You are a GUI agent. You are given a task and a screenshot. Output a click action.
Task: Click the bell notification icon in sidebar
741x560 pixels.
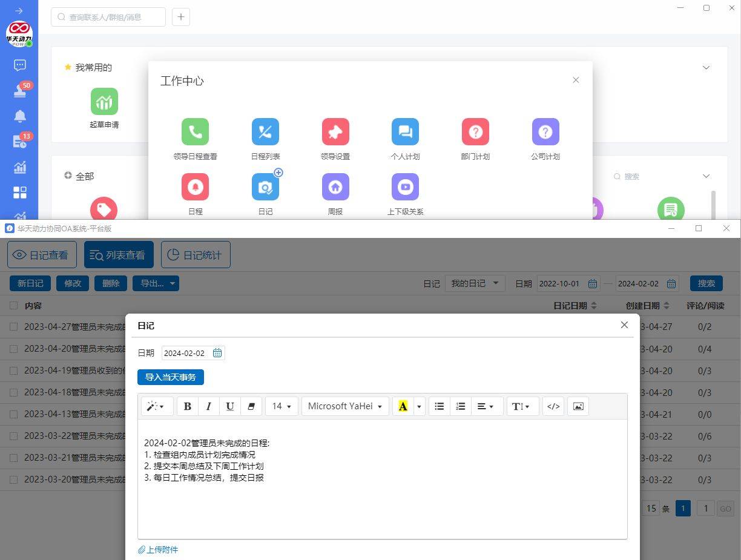(x=20, y=116)
